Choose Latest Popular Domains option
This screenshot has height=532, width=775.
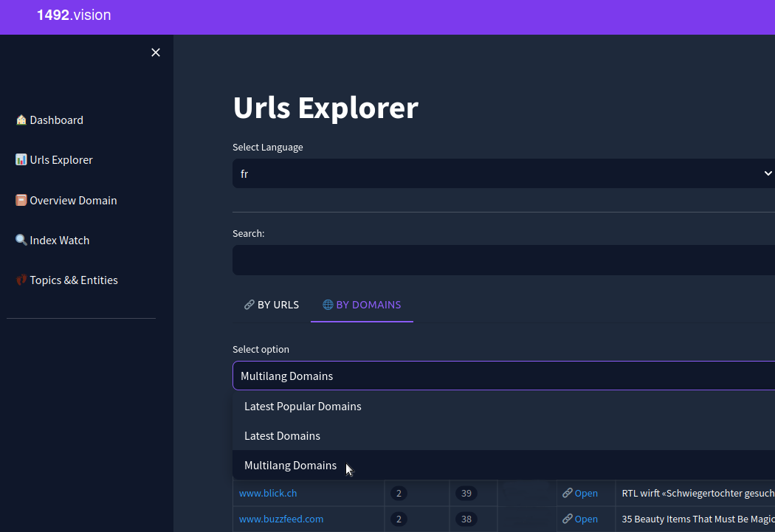pyautogui.click(x=303, y=407)
